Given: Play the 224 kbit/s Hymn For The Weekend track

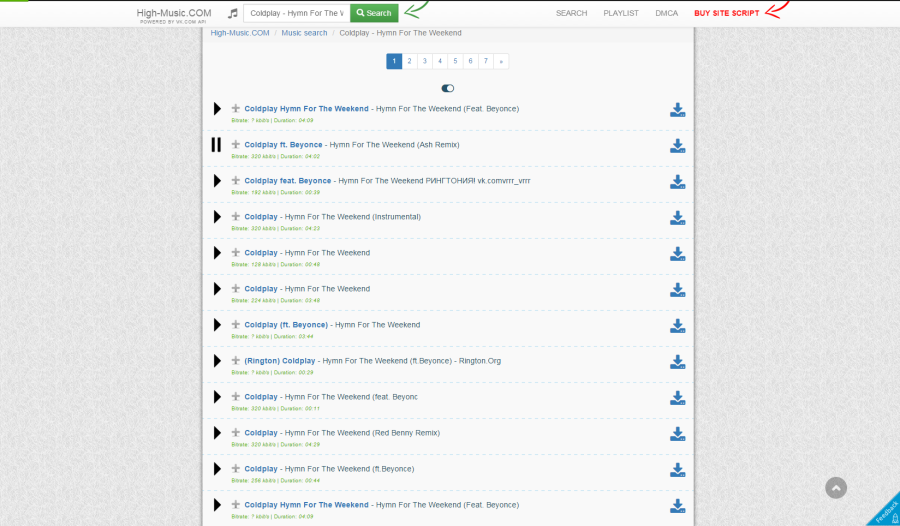Looking at the screenshot, I should [217, 289].
